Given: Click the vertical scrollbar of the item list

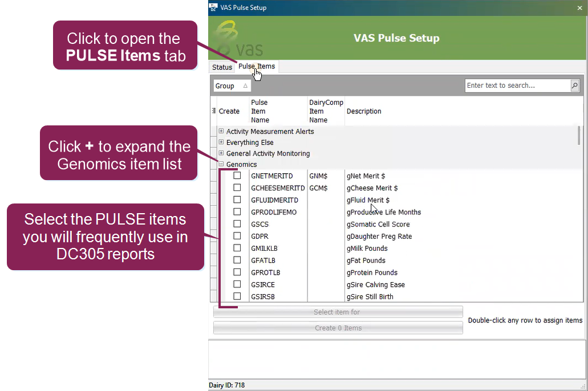Looking at the screenshot, I should 579,136.
